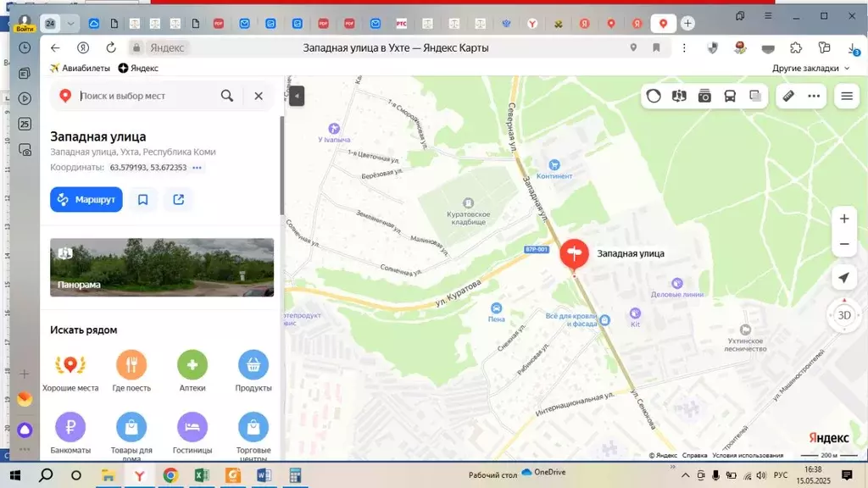Screen dimensions: 868x488
Task: Open the Панорама thumbnail
Action: (162, 267)
